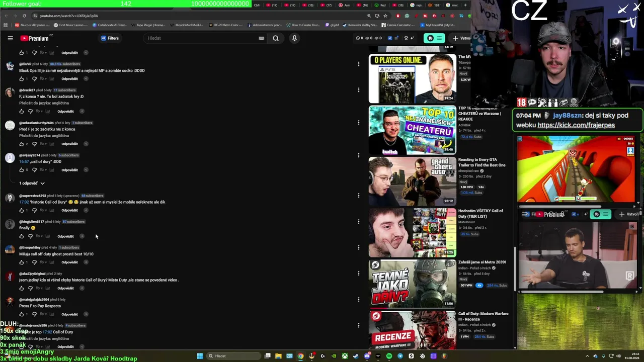This screenshot has width=644, height=362.
Task: Toggle dislike on @saperestcz4393 comment
Action: 34,210
